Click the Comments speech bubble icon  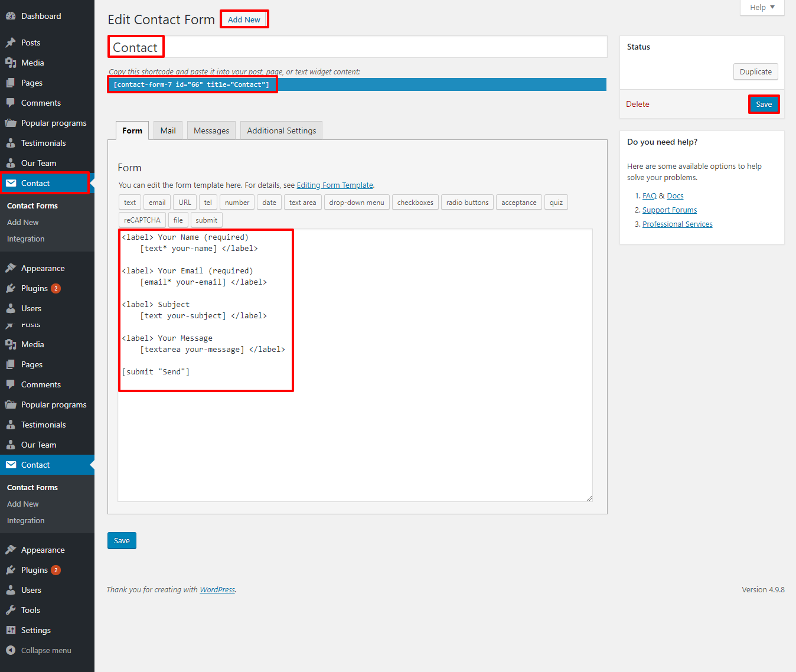click(11, 103)
